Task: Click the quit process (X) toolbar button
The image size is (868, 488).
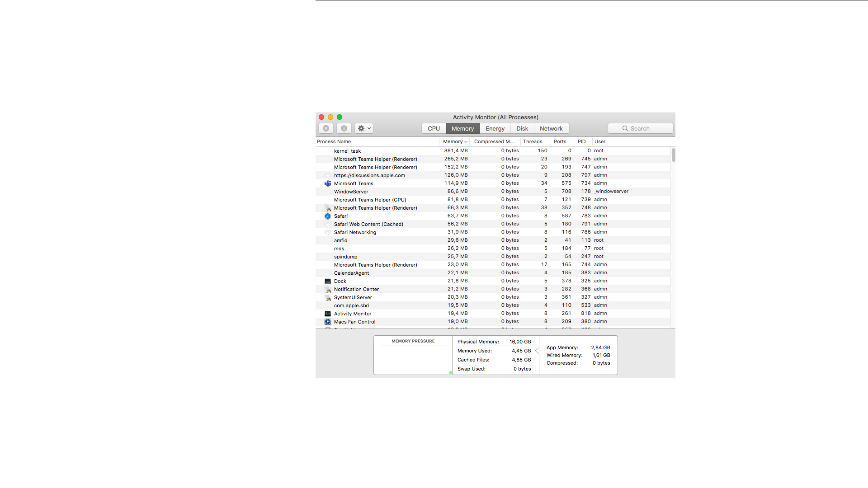Action: [x=325, y=128]
